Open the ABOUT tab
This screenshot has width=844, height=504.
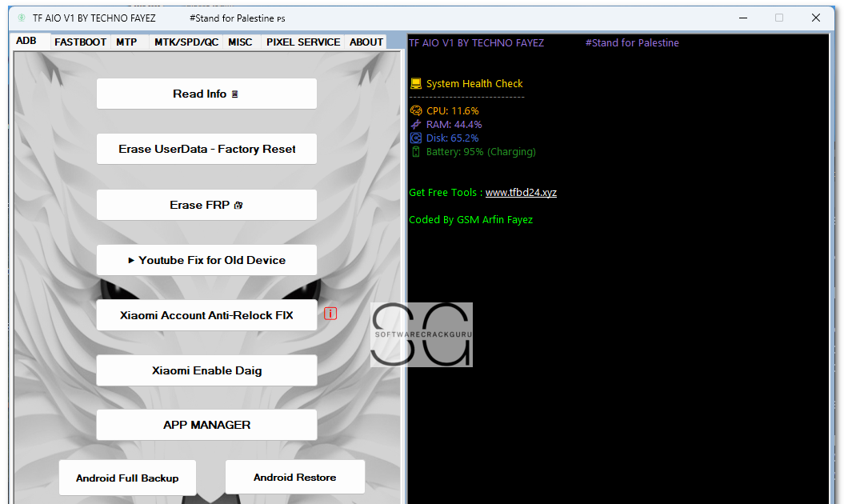pyautogui.click(x=366, y=42)
